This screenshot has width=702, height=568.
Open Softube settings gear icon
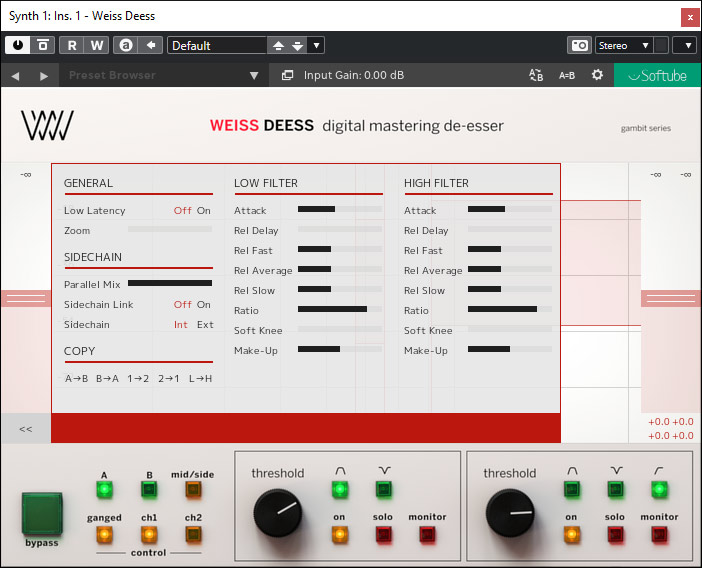597,75
